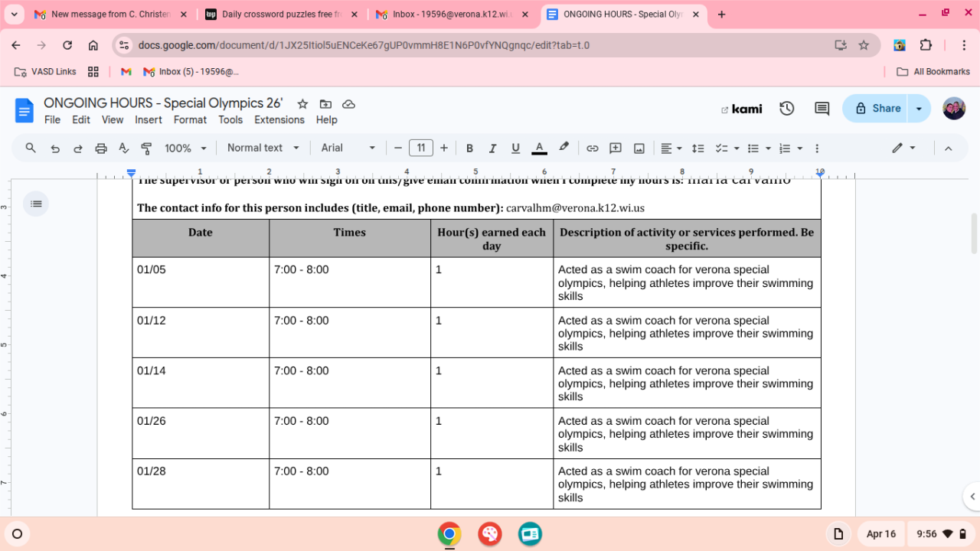
Task: Open the Google account avatar
Action: pyautogui.click(x=954, y=109)
